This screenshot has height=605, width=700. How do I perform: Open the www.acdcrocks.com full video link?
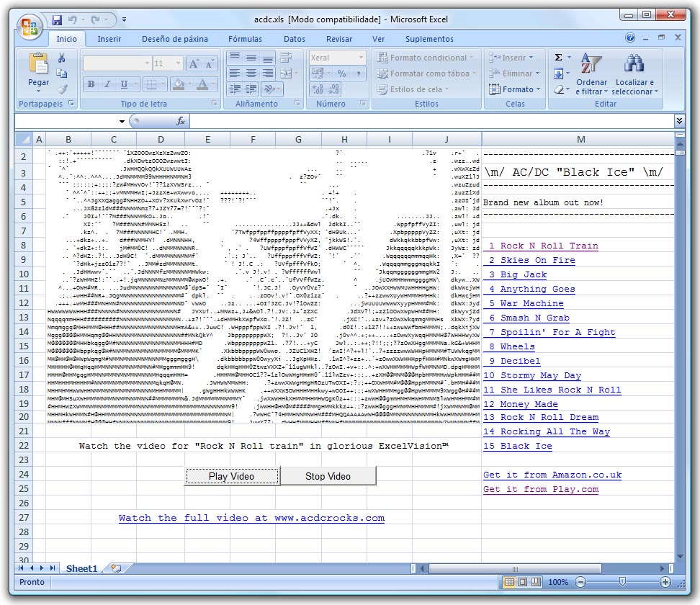(x=251, y=518)
